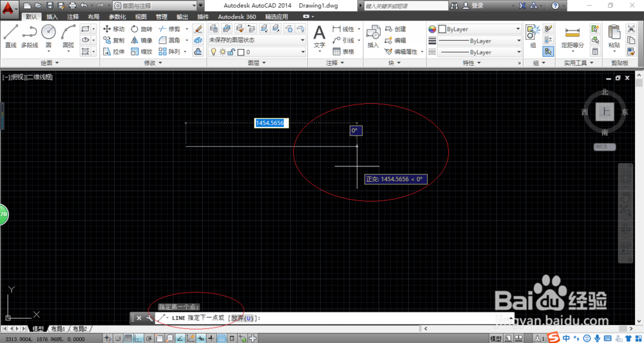This screenshot has height=343, width=644.
Task: Click the 缩放 (Scale) tool
Action: click(142, 52)
